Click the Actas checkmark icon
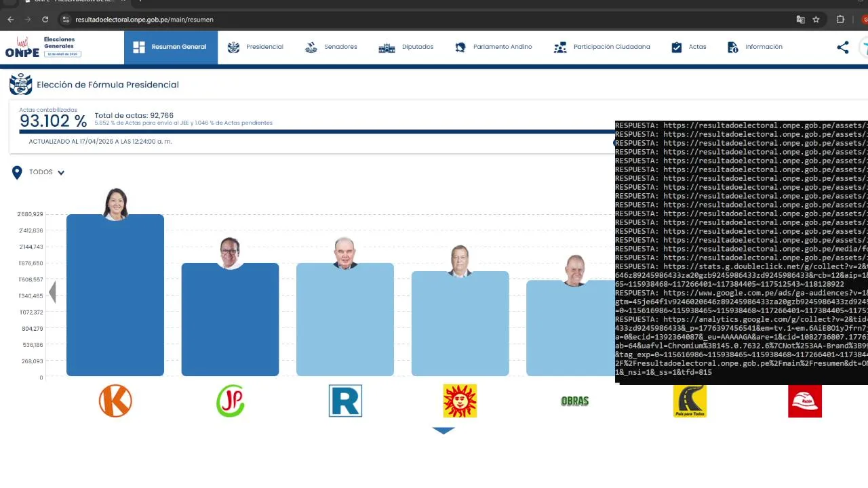Viewport: 868px width, 488px height. point(677,47)
